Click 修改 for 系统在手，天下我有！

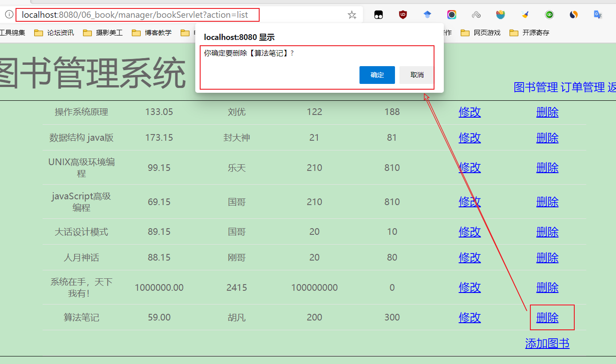tap(470, 287)
